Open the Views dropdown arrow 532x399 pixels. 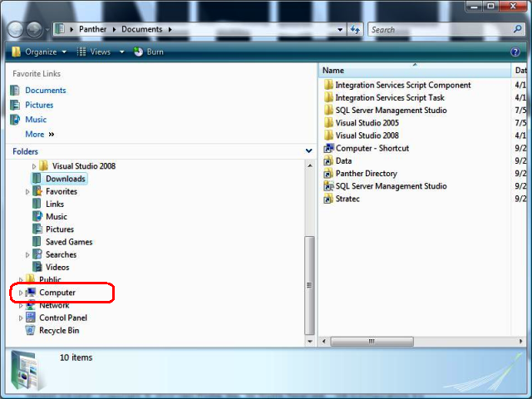click(121, 52)
